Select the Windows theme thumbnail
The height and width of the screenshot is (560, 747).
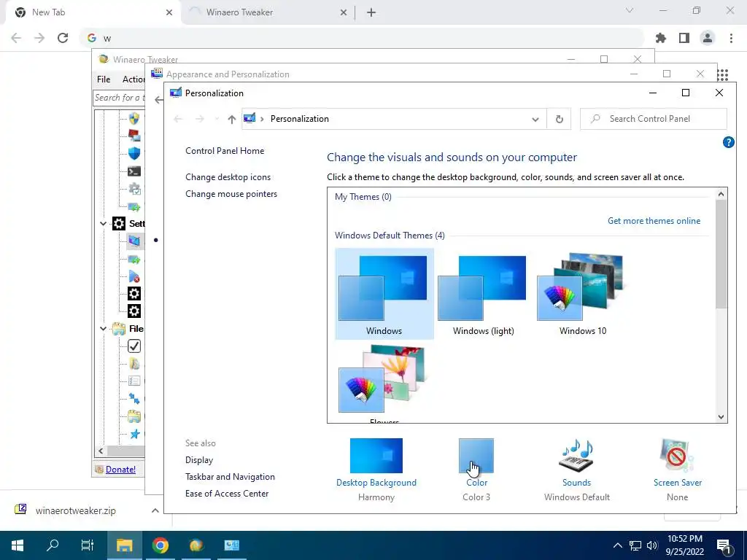pyautogui.click(x=384, y=293)
